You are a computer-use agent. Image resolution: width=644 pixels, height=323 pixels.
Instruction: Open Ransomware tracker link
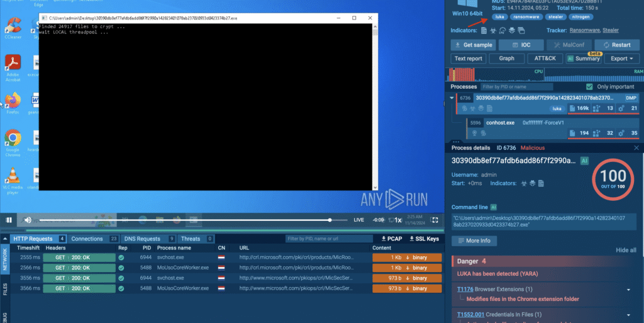click(585, 30)
